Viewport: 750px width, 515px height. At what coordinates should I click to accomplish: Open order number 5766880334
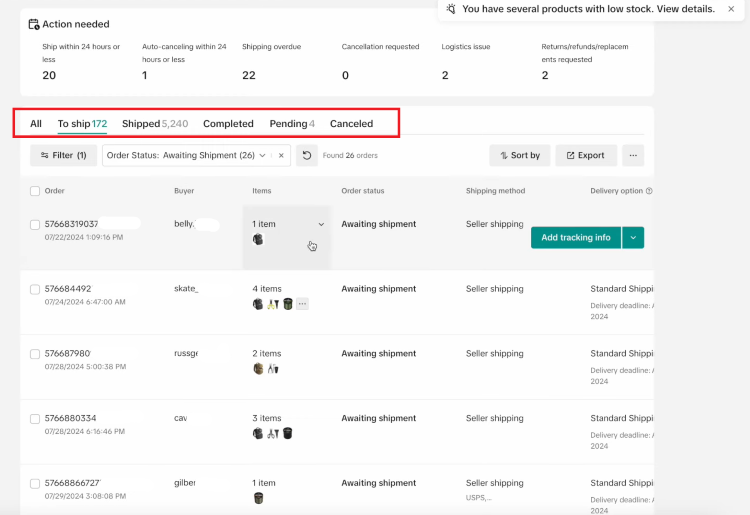coord(70,418)
